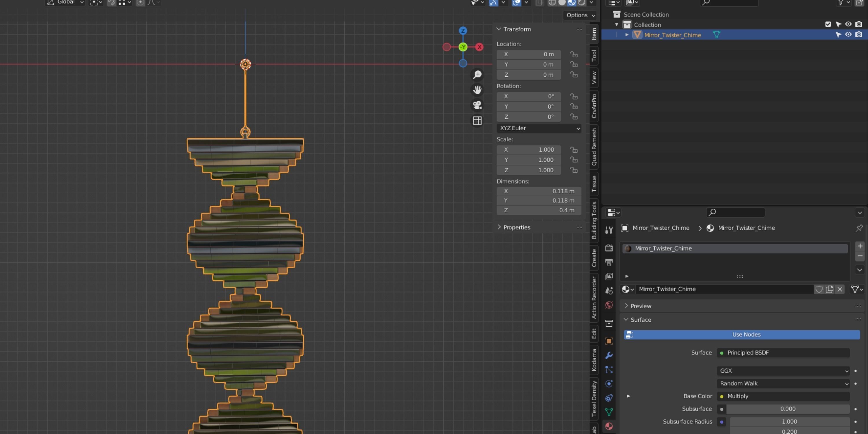Click the Z axis on the navigation gizmo
Image resolution: width=868 pixels, height=434 pixels.
click(x=463, y=31)
